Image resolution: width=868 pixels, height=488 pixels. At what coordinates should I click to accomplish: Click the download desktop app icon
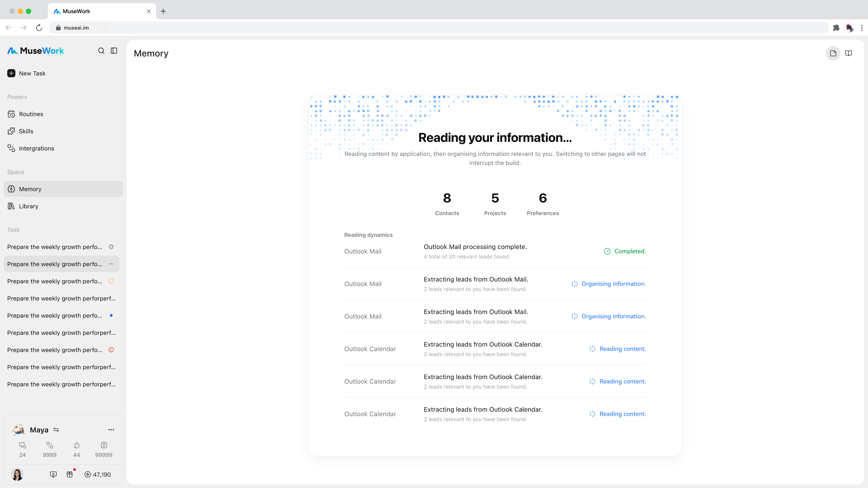(x=53, y=474)
